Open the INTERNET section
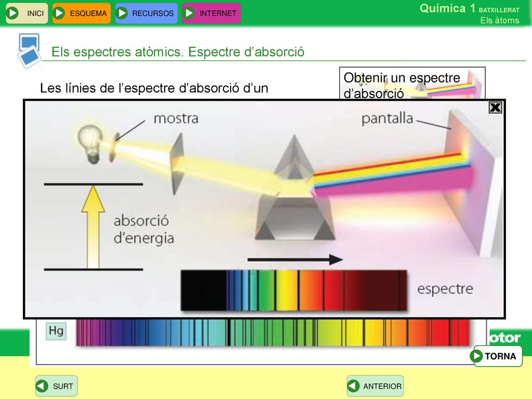This screenshot has height=399, width=532. [x=211, y=13]
